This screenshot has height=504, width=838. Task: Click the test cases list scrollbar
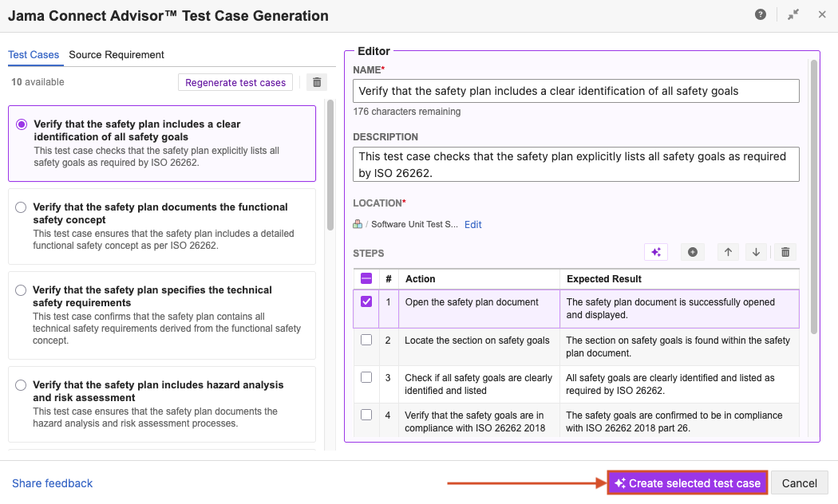click(x=330, y=165)
